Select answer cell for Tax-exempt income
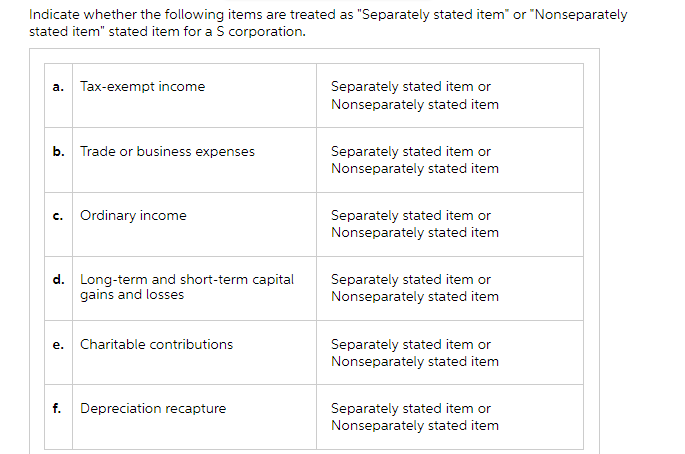 tap(415, 96)
